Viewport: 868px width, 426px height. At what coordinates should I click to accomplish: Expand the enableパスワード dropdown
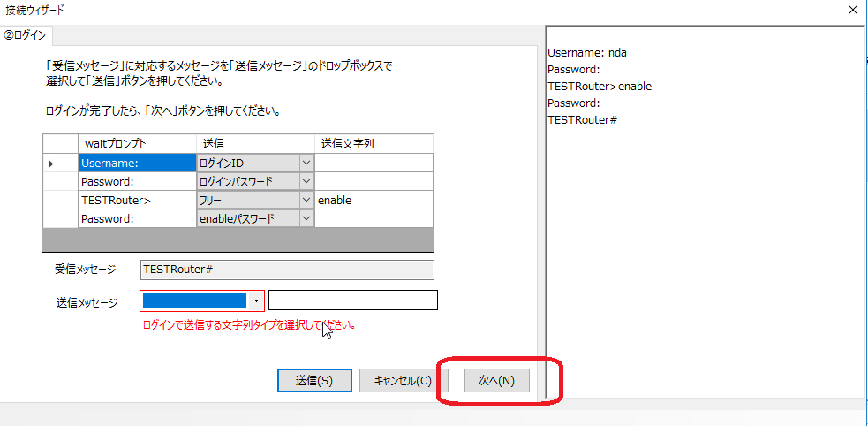pyautogui.click(x=306, y=219)
